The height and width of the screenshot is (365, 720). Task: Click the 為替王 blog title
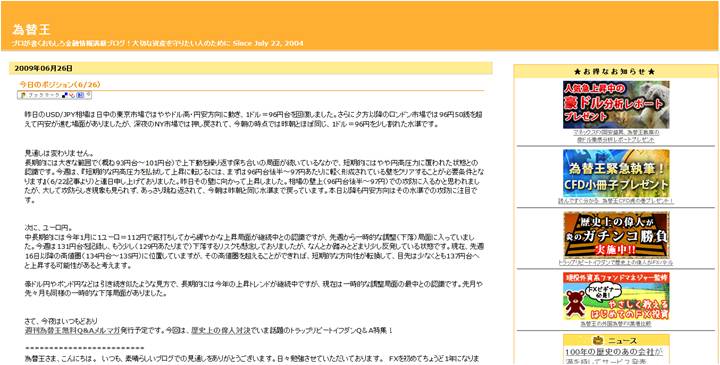[x=32, y=30]
